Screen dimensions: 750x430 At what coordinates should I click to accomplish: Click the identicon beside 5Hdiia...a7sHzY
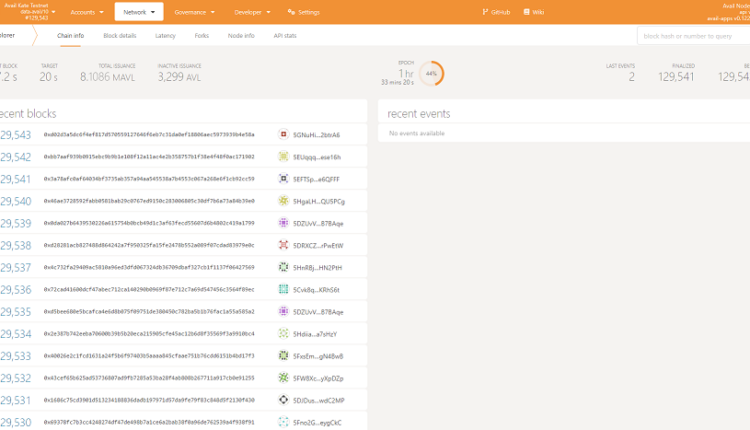[285, 333]
